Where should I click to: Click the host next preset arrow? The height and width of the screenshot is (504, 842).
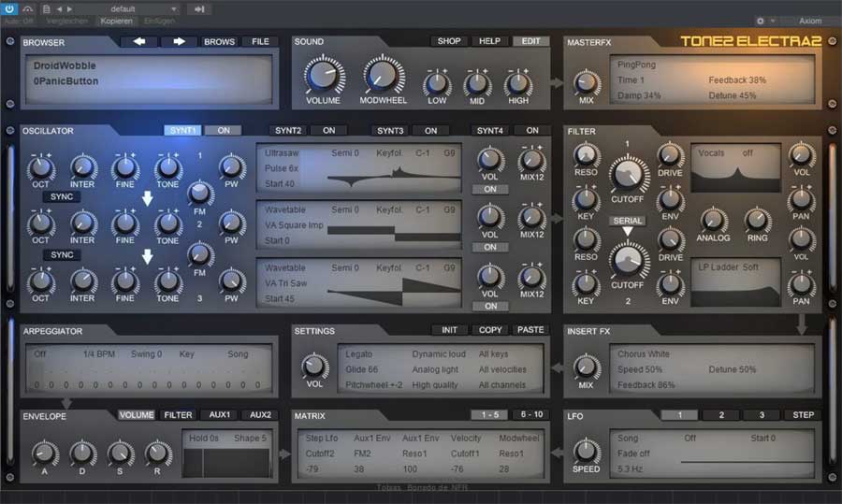[69, 9]
